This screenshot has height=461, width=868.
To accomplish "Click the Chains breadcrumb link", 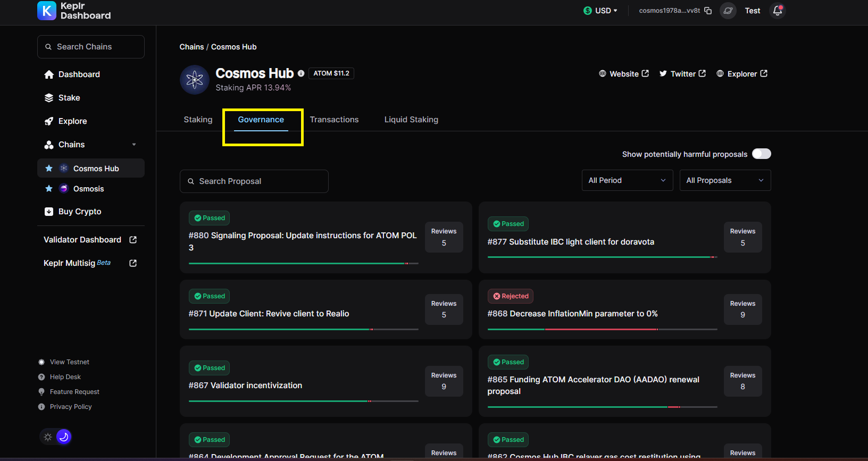I will tap(191, 47).
